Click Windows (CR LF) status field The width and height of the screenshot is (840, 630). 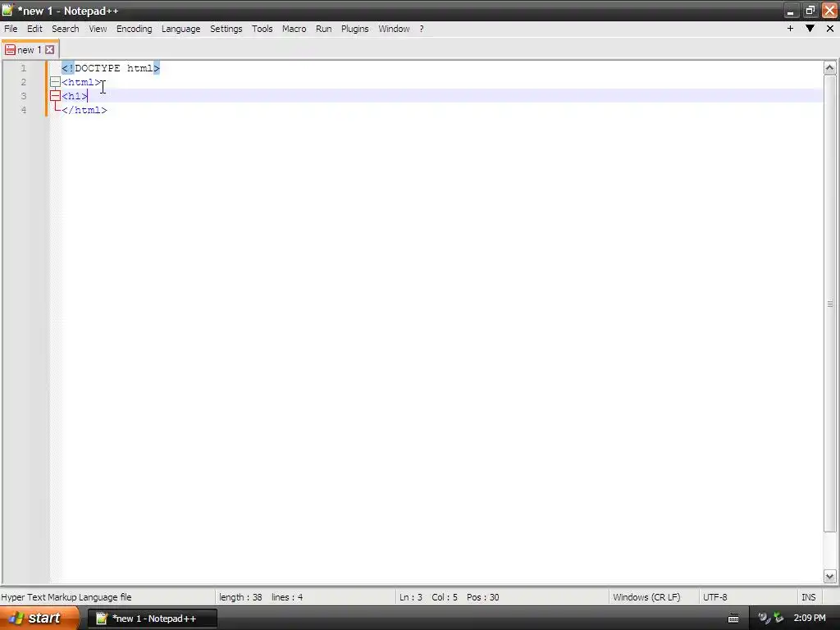pyautogui.click(x=646, y=597)
